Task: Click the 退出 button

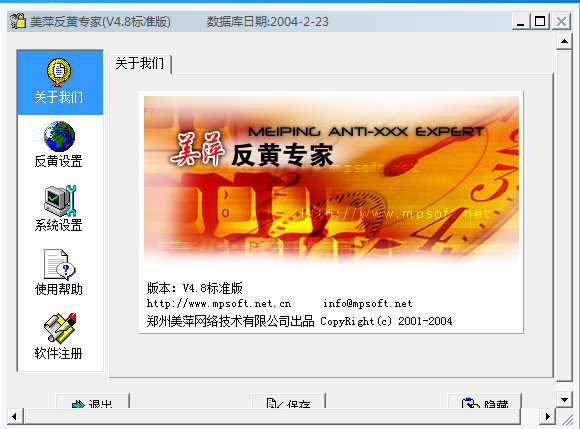Action: click(92, 401)
